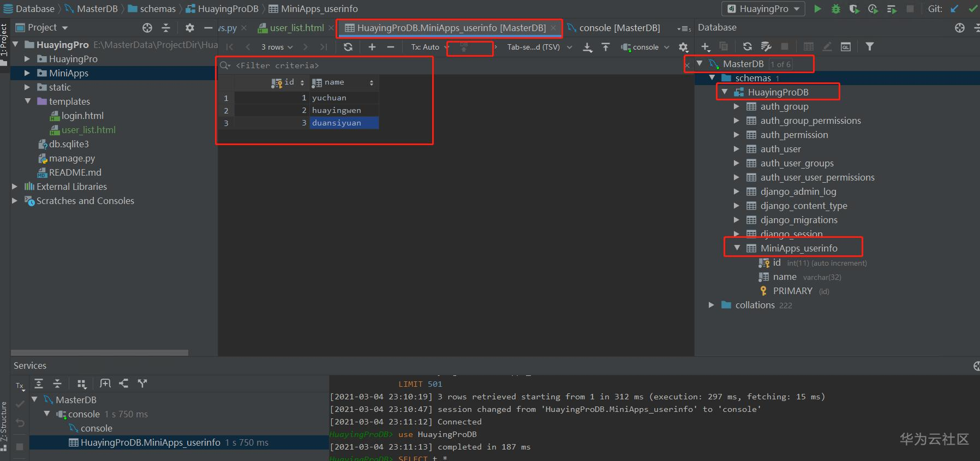Screen dimensions: 980x461
Task: Sort by the id column header
Action: pyautogui.click(x=271, y=82)
